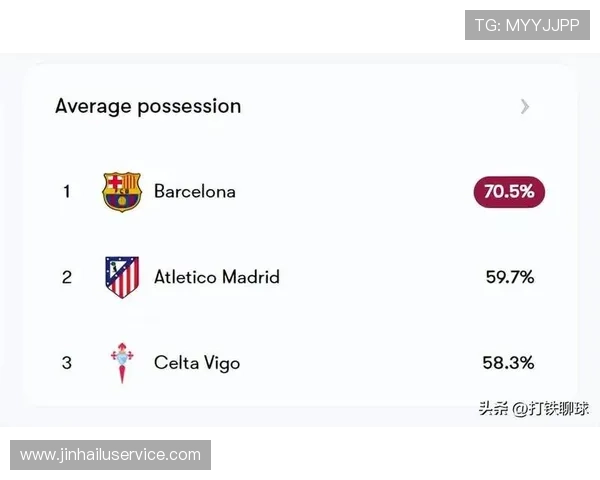Click the 头条 watermark text
The height and width of the screenshot is (480, 600).
coord(493,408)
